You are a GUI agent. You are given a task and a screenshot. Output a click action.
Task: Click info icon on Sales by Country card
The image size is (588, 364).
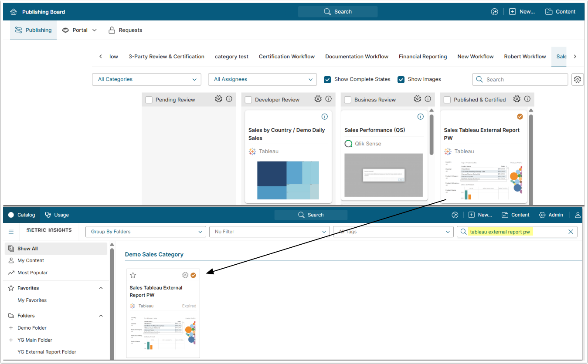coord(324,117)
